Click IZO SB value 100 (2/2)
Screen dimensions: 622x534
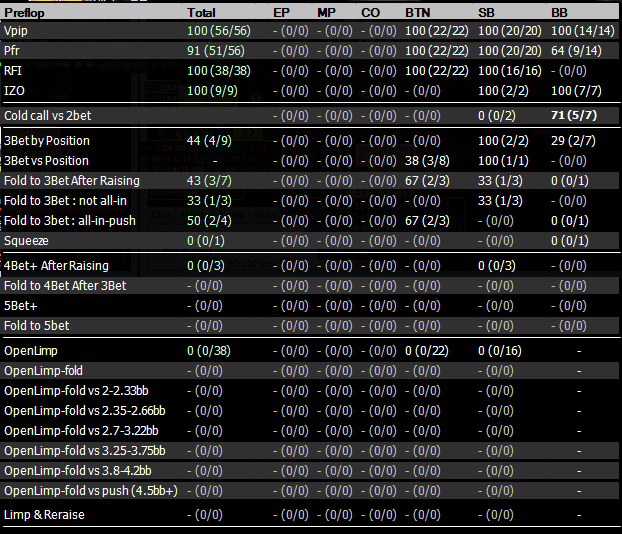point(503,91)
